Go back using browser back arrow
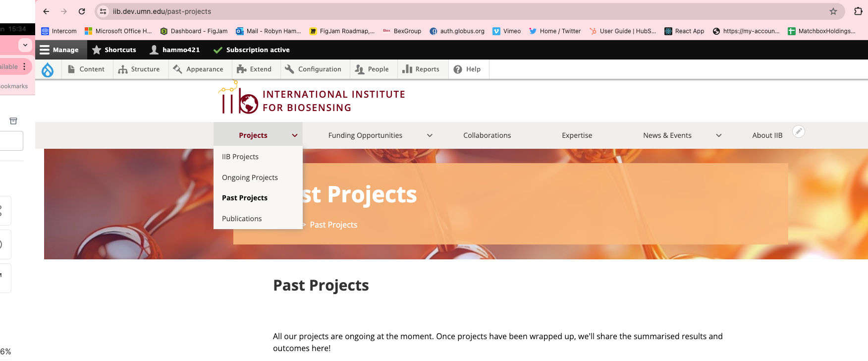Image resolution: width=868 pixels, height=361 pixels. (x=46, y=11)
